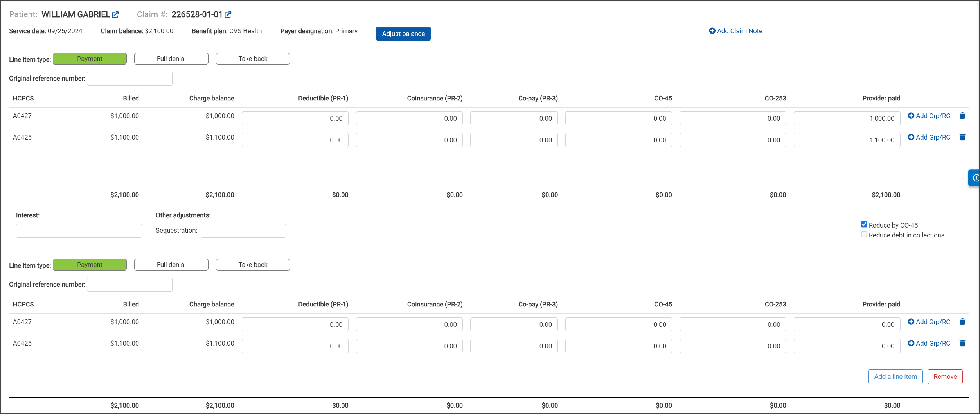Delete first A0427 line with trash icon
This screenshot has width=980, height=414.
point(962,116)
